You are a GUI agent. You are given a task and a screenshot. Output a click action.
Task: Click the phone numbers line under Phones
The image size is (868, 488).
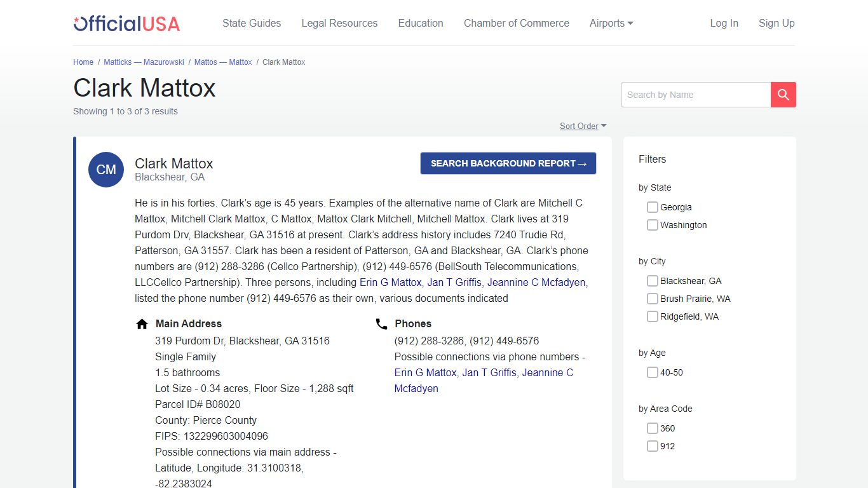[467, 341]
